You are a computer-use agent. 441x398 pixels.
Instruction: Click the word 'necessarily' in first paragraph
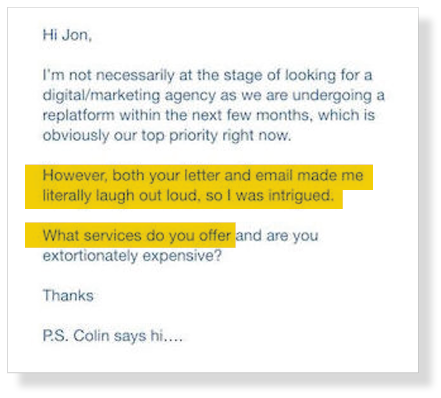135,75
